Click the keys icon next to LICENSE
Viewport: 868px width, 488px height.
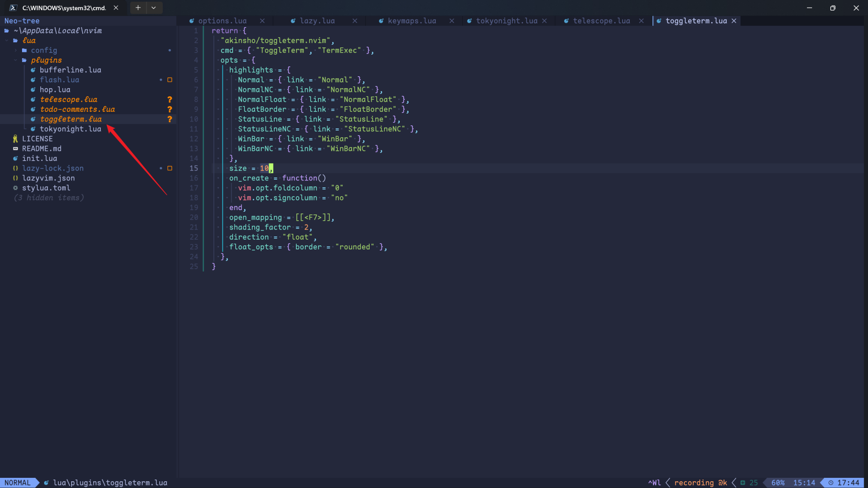[15, 139]
